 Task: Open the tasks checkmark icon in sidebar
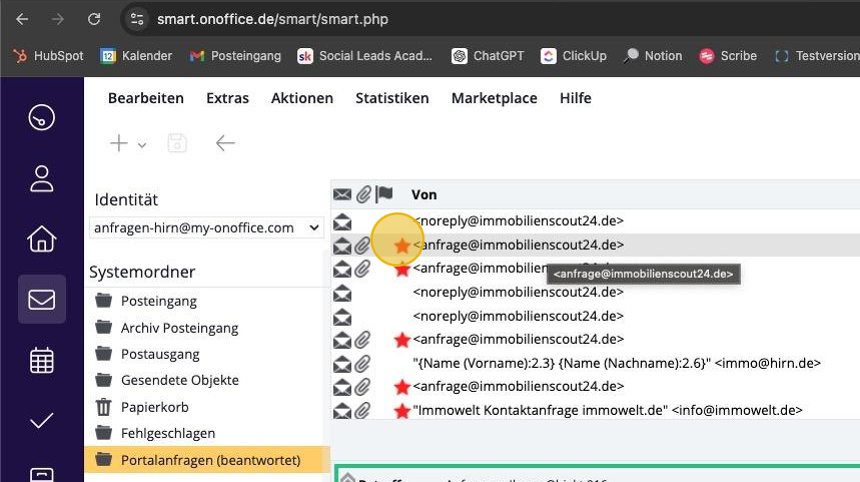41,421
